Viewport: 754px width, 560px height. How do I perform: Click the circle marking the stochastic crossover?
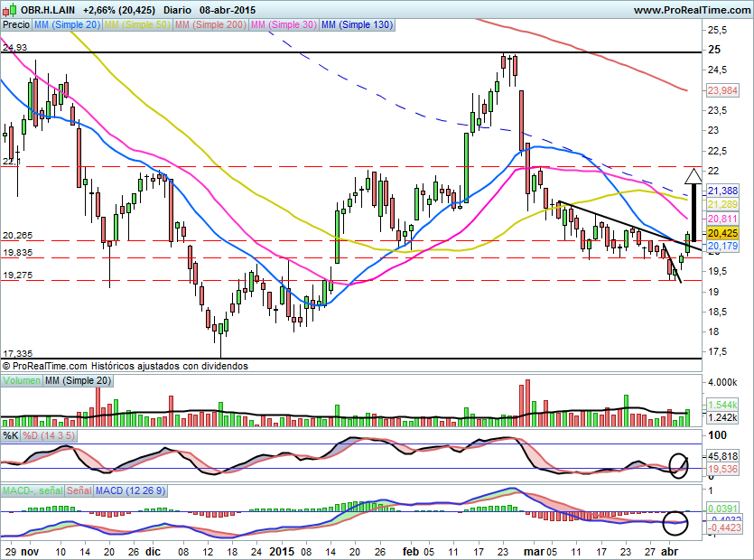click(x=679, y=464)
